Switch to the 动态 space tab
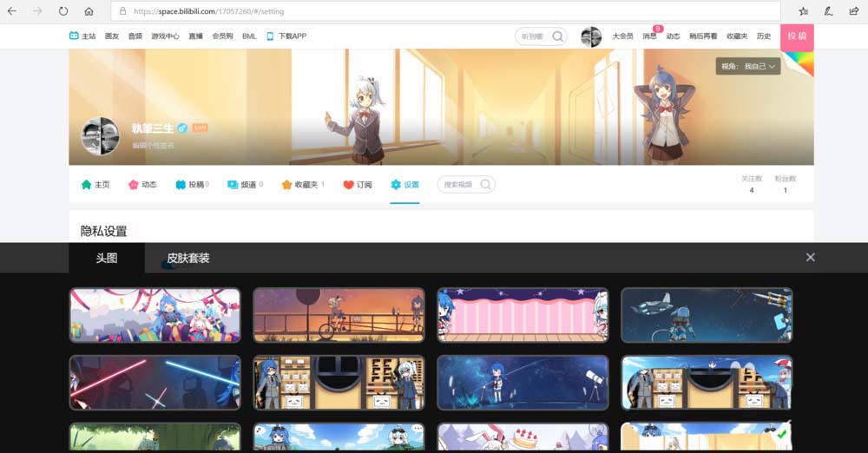868x453 pixels. tap(142, 185)
